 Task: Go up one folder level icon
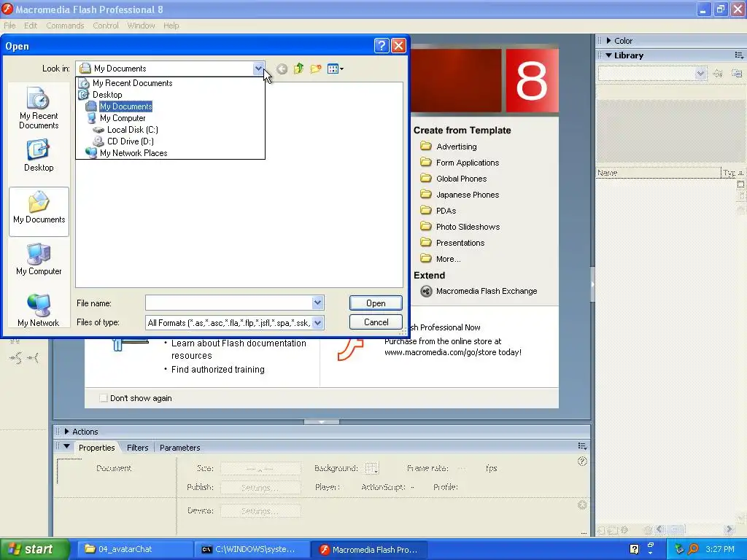(298, 69)
